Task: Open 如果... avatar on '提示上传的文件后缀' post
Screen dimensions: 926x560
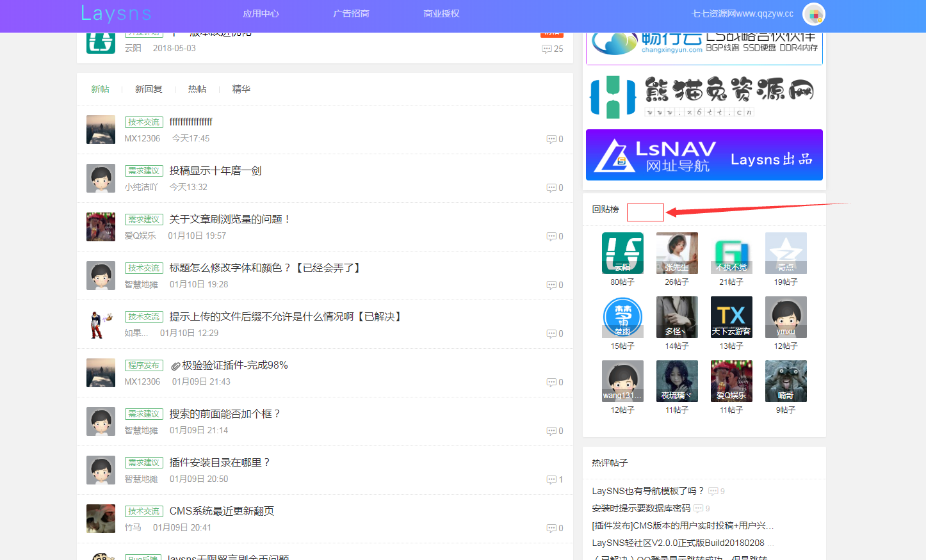Action: click(101, 324)
